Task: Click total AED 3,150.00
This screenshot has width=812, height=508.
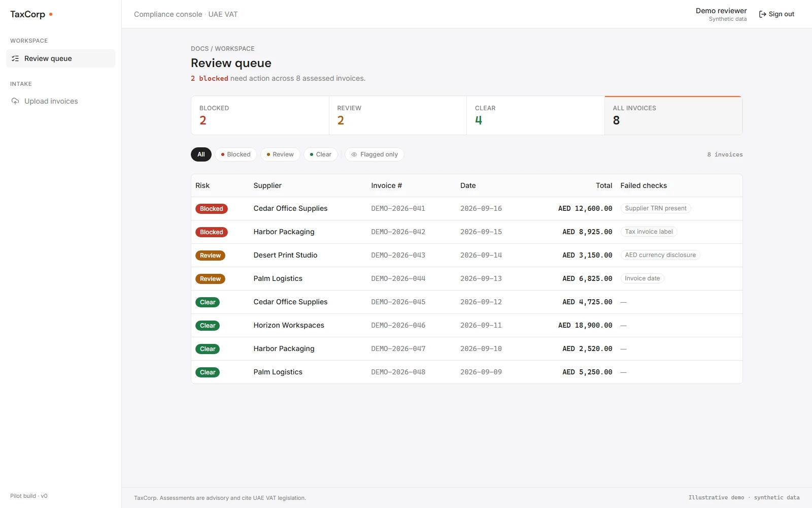Action: tap(587, 255)
